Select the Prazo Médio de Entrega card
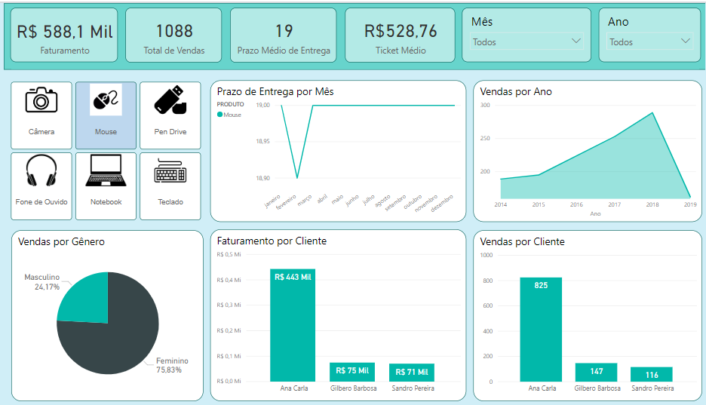706x405 pixels. [x=284, y=37]
